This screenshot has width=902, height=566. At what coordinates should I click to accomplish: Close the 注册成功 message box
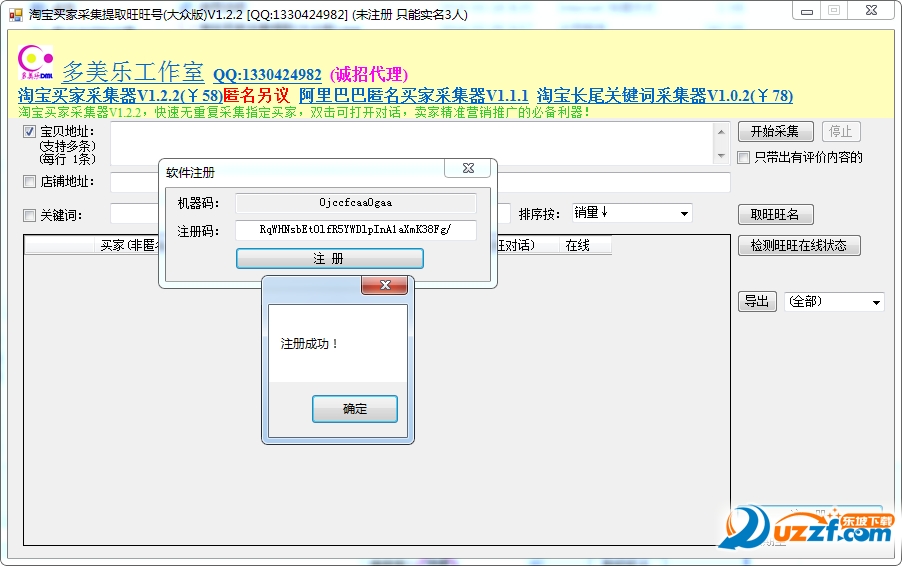click(x=385, y=285)
